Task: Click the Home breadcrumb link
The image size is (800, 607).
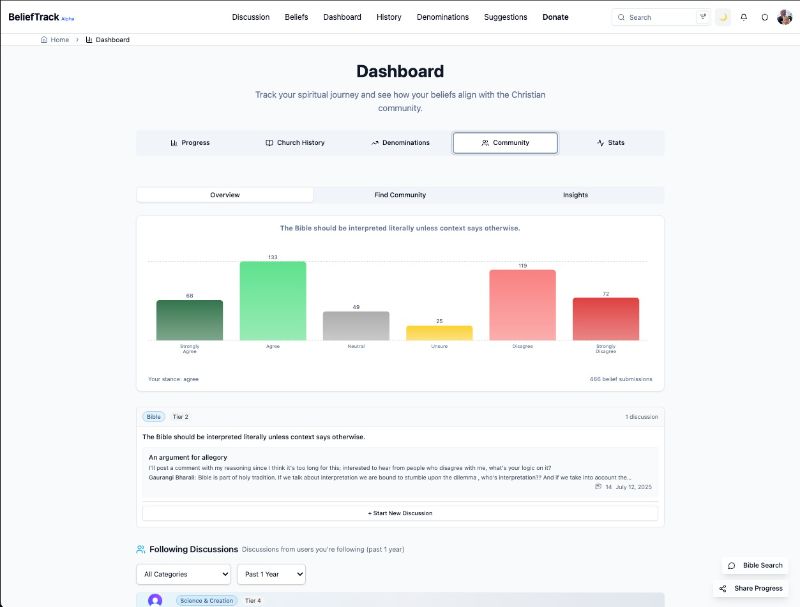Action: (x=55, y=40)
